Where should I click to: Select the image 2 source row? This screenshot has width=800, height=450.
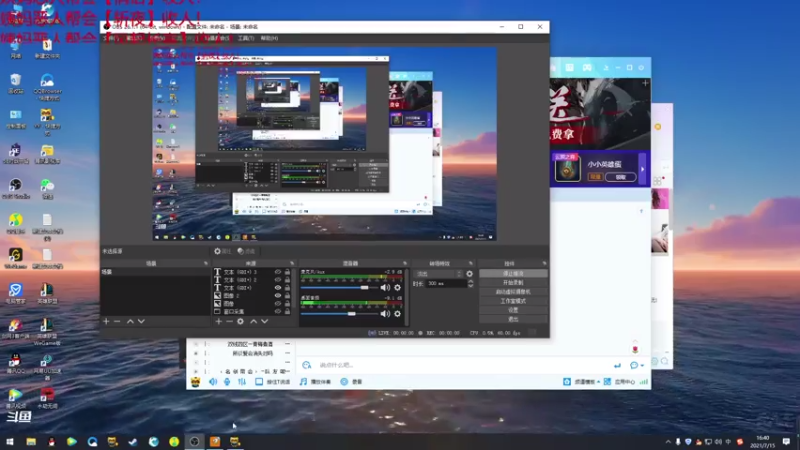pos(253,295)
